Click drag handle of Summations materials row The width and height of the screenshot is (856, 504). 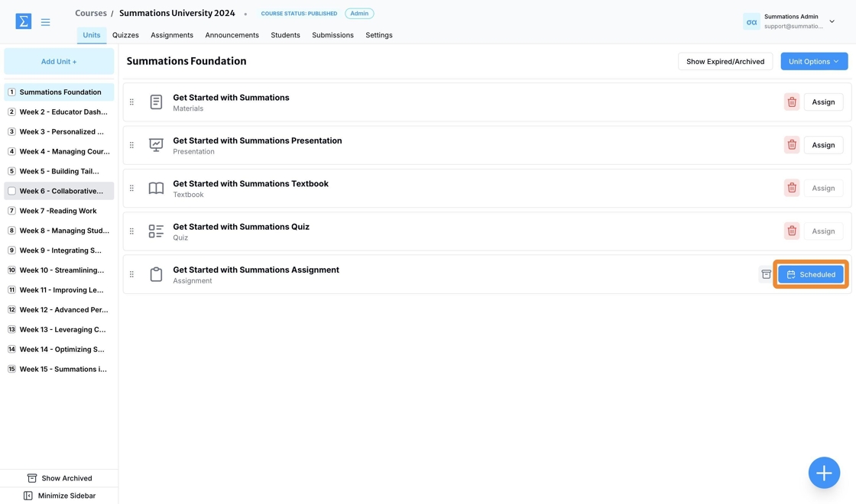click(131, 102)
